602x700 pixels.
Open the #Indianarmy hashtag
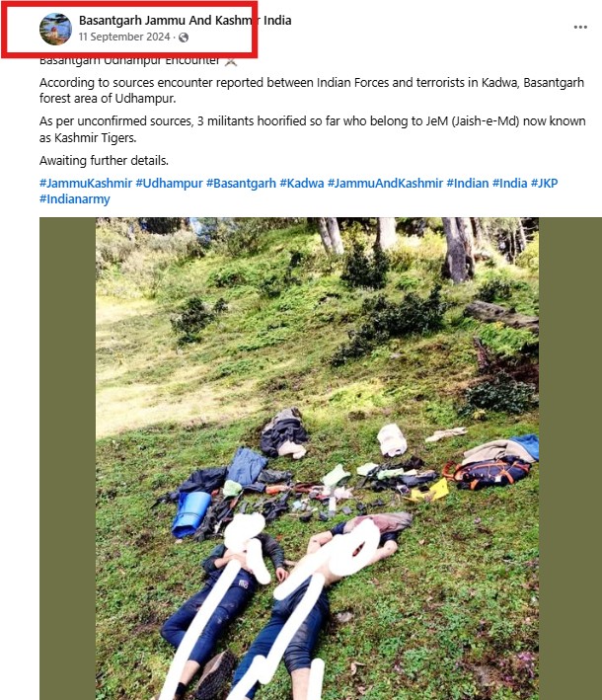[75, 199]
